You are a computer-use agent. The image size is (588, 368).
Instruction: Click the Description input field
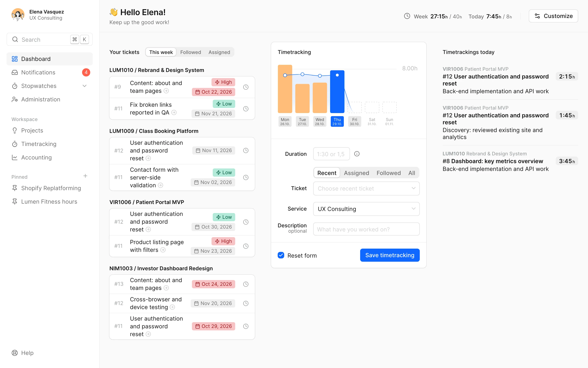(x=366, y=229)
